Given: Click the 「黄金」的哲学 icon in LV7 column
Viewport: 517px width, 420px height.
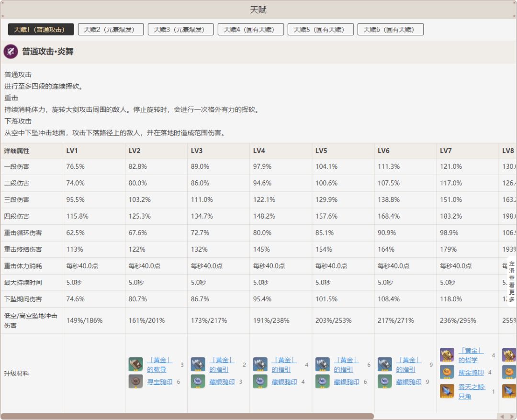Looking at the screenshot, I should 447,355.
